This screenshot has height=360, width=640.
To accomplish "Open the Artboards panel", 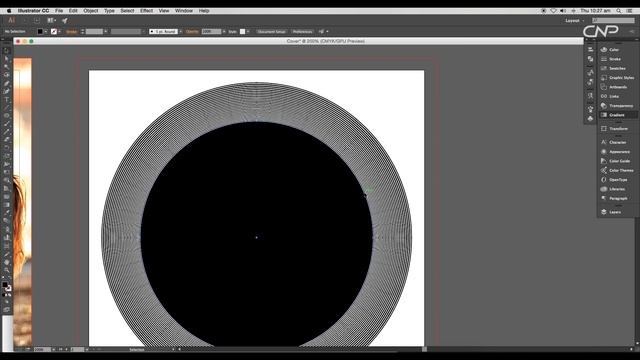I will pos(617,87).
